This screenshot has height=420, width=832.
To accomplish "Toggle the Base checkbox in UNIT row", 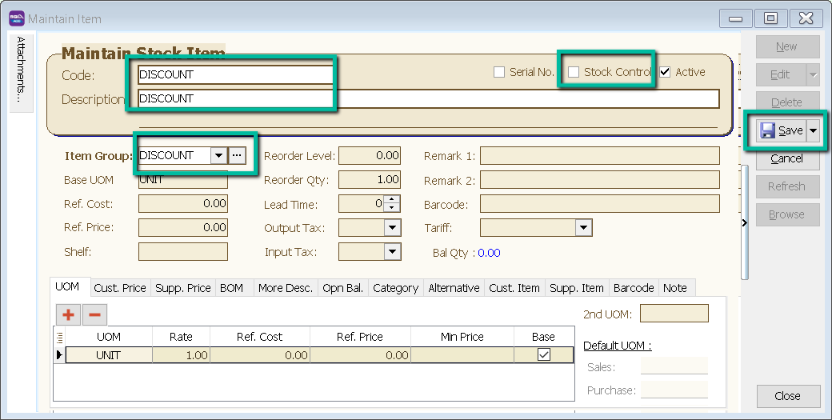I will click(x=544, y=355).
